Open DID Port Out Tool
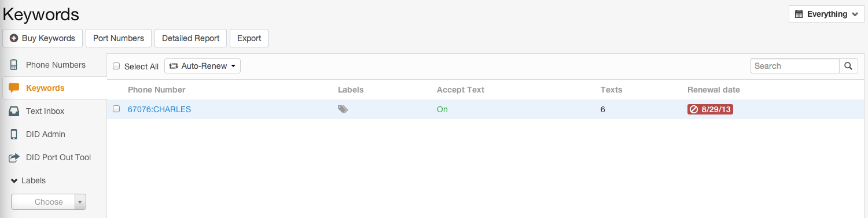Viewport: 868px width, 218px height. tap(58, 157)
